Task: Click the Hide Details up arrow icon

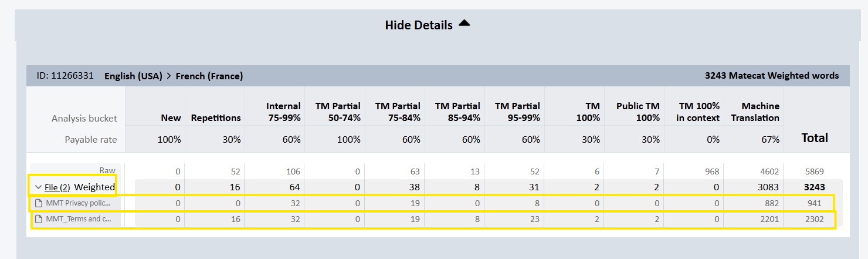Action: click(464, 23)
